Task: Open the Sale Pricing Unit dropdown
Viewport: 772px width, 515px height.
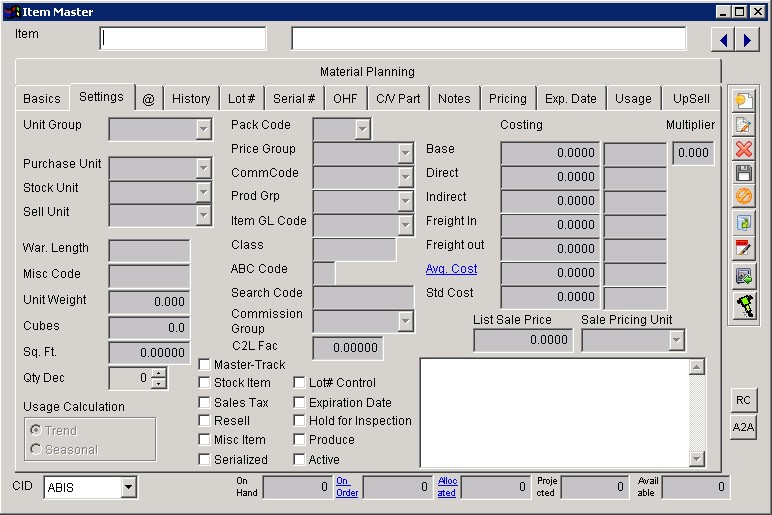Action: click(x=676, y=341)
